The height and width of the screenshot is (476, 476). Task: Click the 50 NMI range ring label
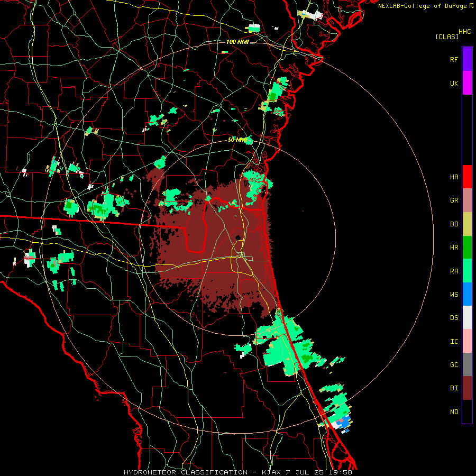tap(237, 140)
